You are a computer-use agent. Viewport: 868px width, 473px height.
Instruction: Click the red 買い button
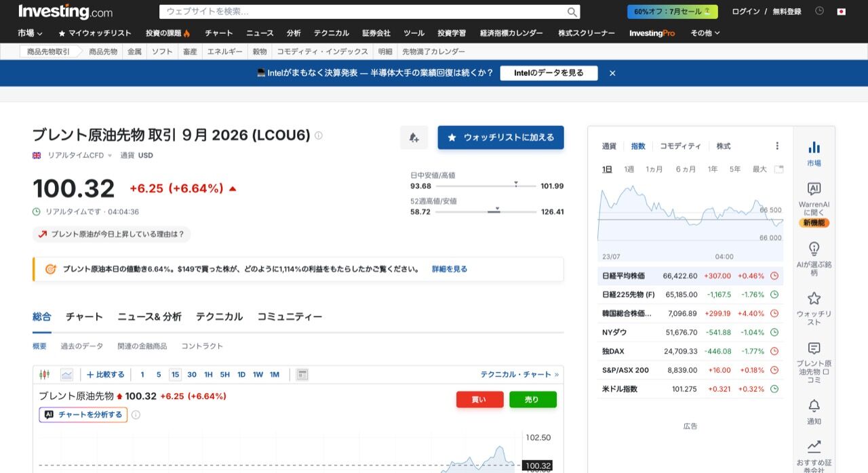coord(479,400)
